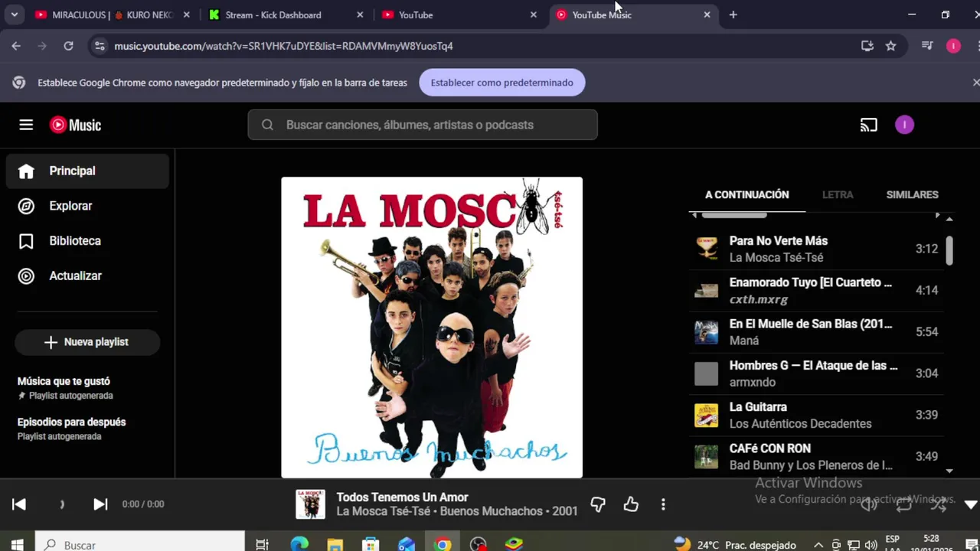Open the Windows Start menu
The image size is (980, 551).
tap(17, 544)
